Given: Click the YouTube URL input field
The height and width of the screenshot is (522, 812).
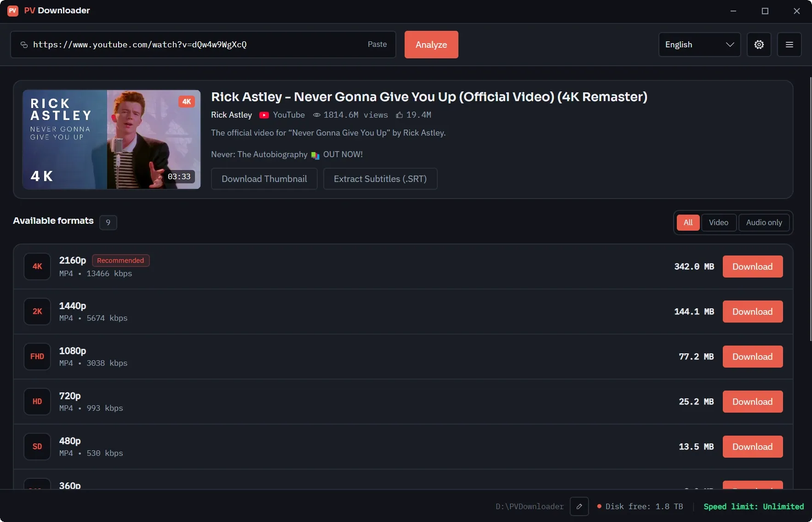Looking at the screenshot, I should pyautogui.click(x=203, y=45).
